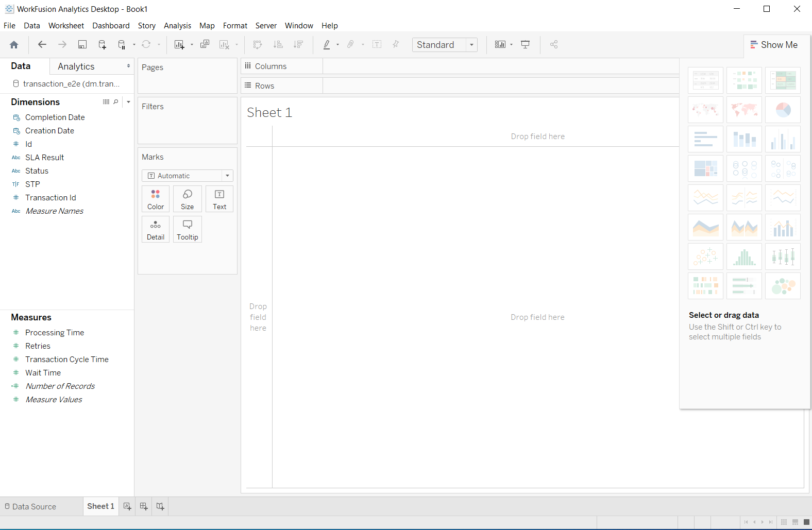Click the Show/Hide Cards icon
Screen dimensions: 812x530
tap(500, 45)
